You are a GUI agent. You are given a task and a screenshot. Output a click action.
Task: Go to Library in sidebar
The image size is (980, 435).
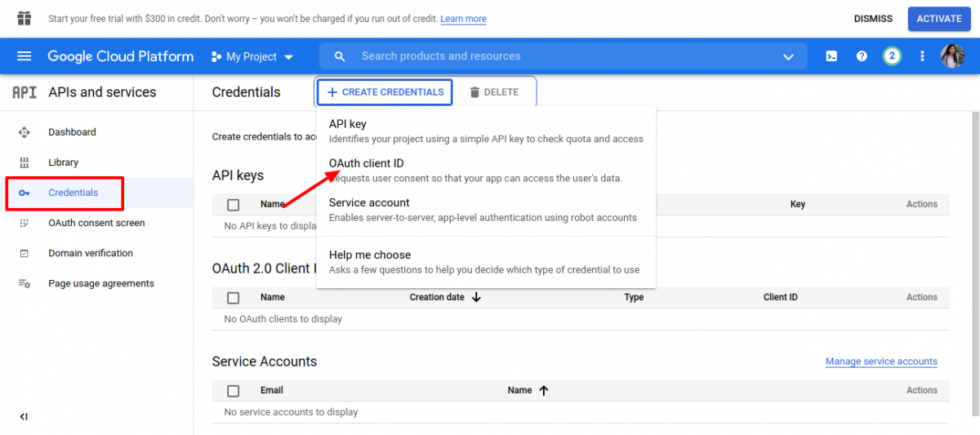click(x=63, y=162)
